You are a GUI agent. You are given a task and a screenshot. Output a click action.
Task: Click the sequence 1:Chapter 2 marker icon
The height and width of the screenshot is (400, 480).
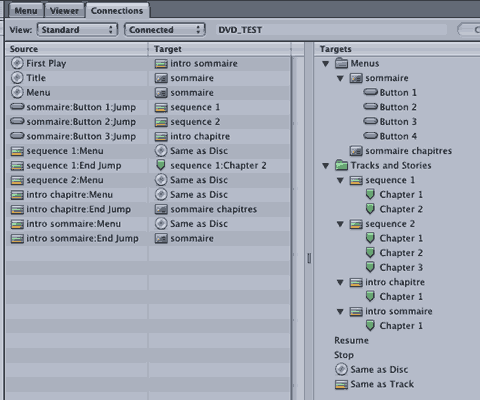pyautogui.click(x=161, y=165)
